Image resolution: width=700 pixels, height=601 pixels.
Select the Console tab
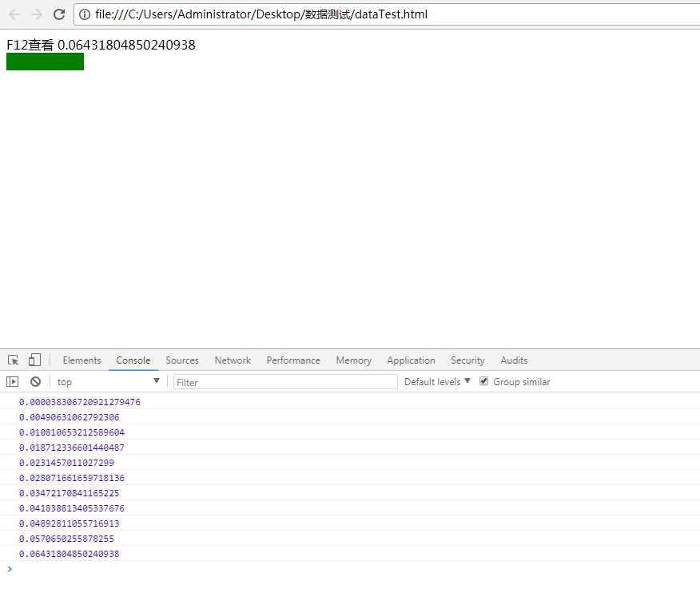click(133, 360)
